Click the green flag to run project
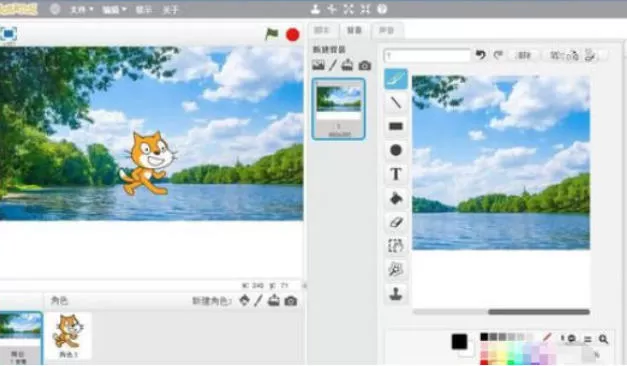This screenshot has height=366, width=627. tap(272, 34)
